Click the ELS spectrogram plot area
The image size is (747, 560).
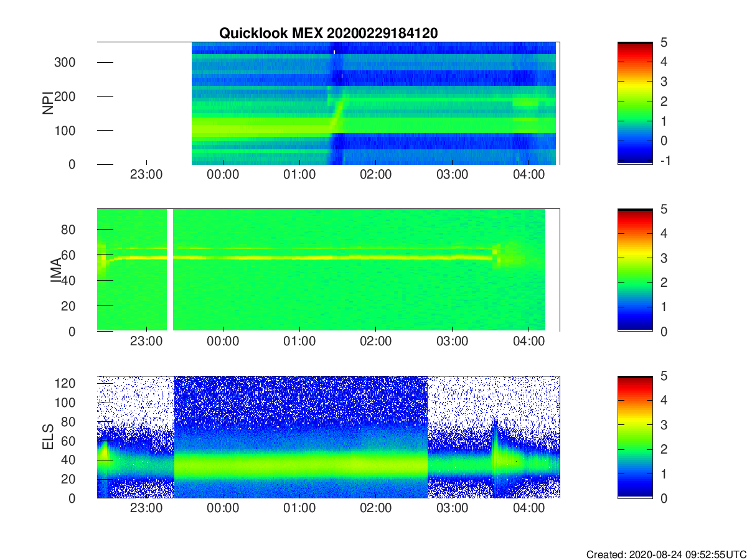328,437
